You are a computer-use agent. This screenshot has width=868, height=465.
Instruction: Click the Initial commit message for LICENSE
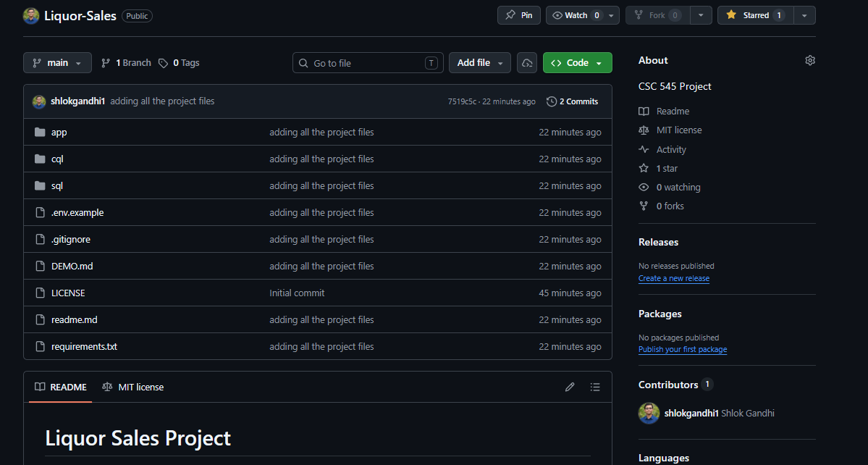click(298, 293)
